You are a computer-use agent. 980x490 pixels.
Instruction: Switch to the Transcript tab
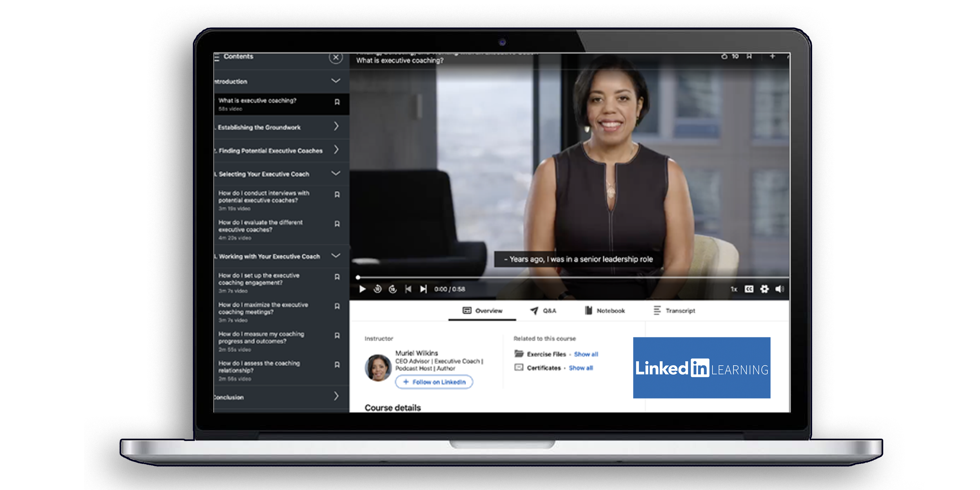click(x=680, y=311)
